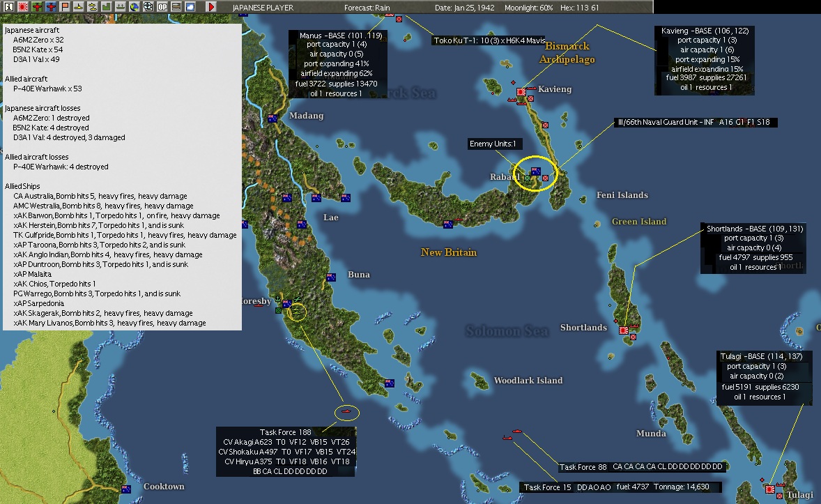The height and width of the screenshot is (504, 821).
Task: Click the Task Force 15 label
Action: click(x=620, y=487)
